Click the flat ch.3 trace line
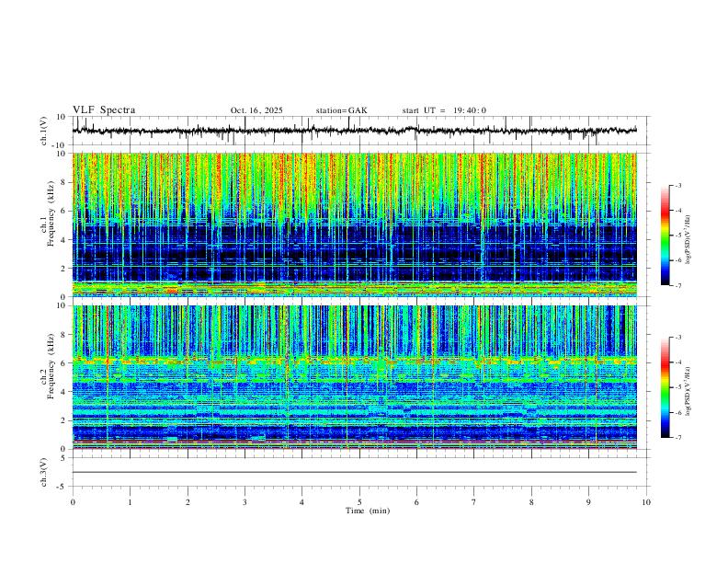728x563 pixels. (x=354, y=472)
